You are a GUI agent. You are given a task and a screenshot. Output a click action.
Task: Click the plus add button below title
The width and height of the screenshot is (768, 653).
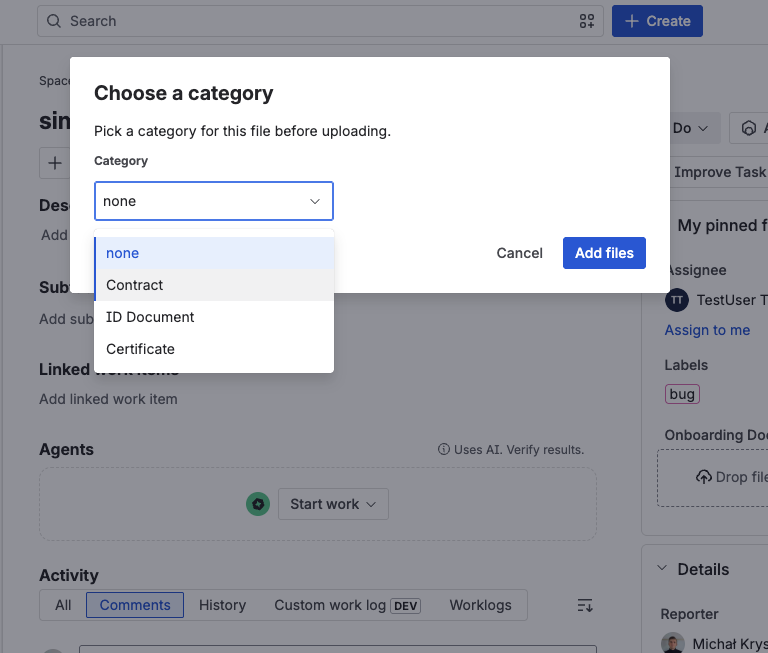click(55, 163)
